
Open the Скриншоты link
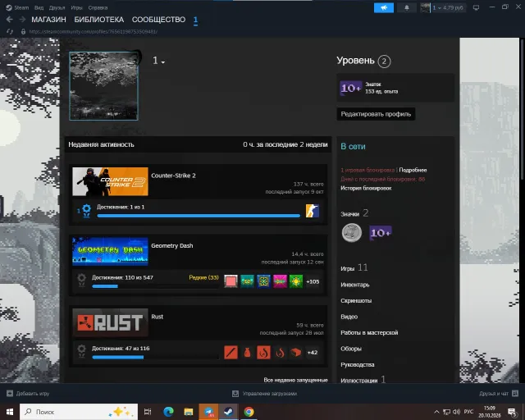pos(356,301)
